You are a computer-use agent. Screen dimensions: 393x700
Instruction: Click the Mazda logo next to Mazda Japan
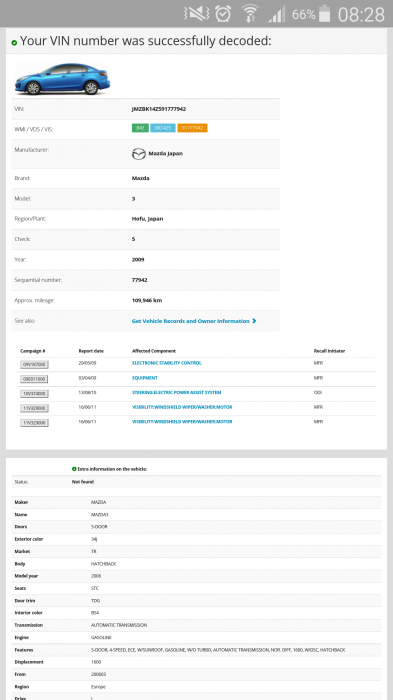pos(138,154)
